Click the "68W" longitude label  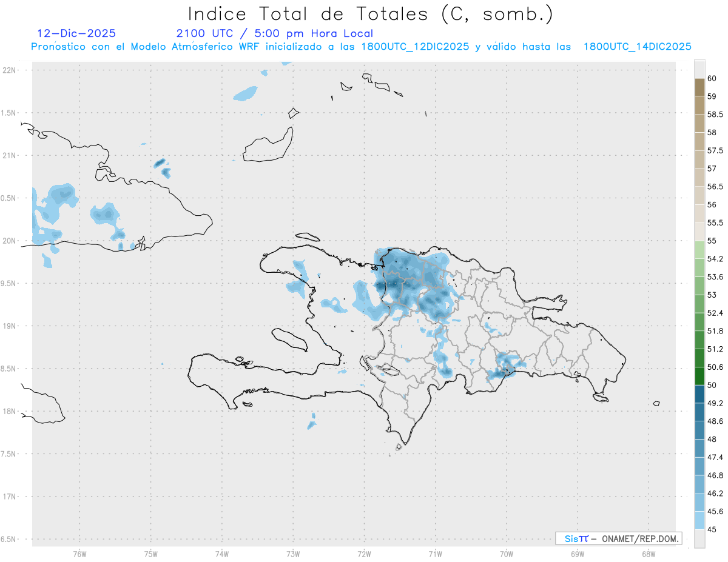pyautogui.click(x=649, y=554)
